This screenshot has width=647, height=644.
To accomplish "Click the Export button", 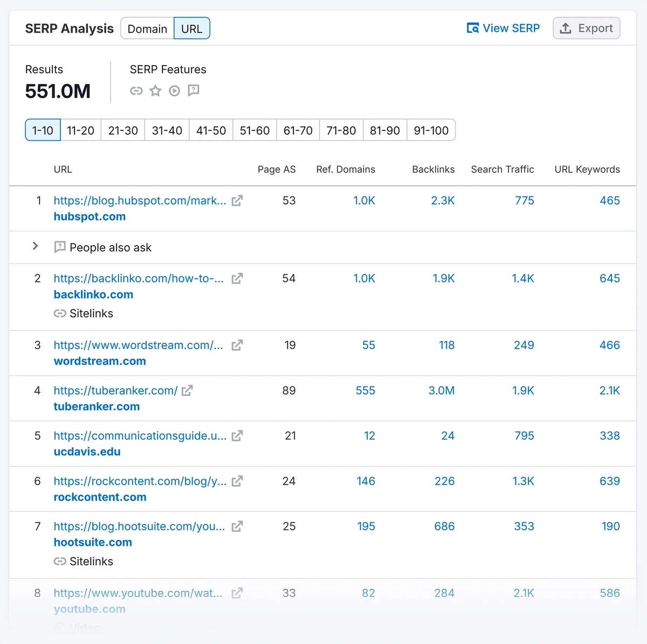I will 587,28.
